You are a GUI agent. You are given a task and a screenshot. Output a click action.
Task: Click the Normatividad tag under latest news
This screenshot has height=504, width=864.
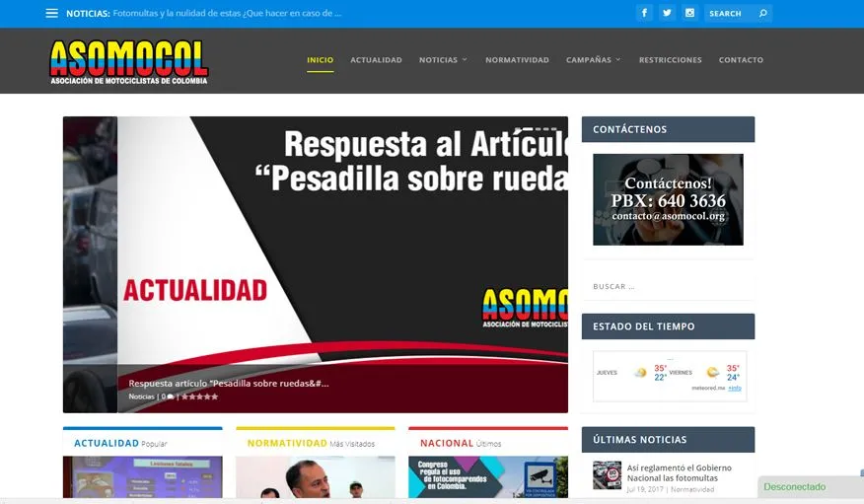[x=692, y=489]
